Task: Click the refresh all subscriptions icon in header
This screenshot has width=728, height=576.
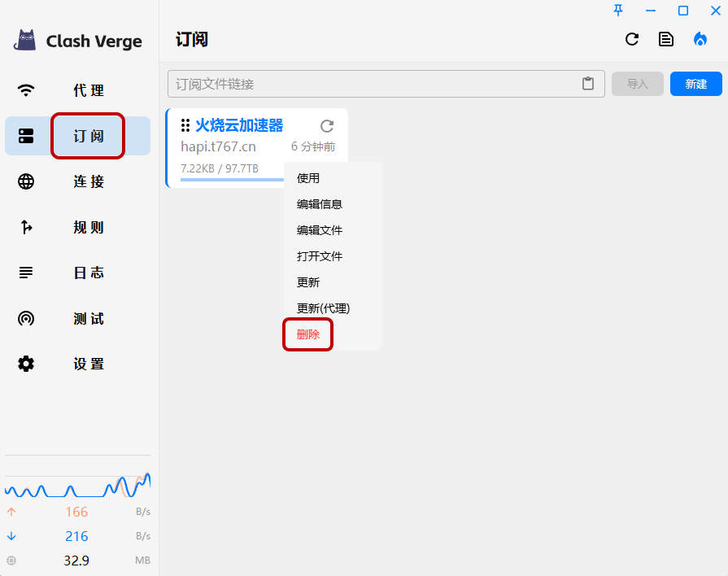Action: click(x=632, y=39)
